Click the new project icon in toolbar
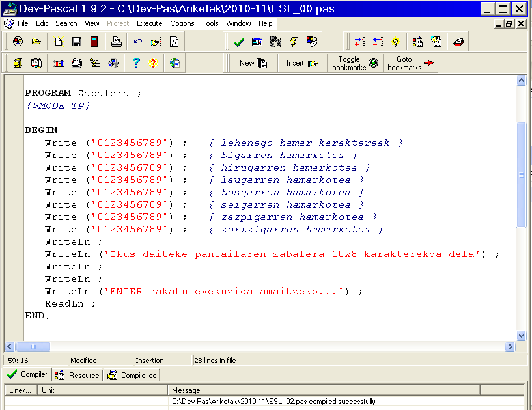 (x=18, y=42)
